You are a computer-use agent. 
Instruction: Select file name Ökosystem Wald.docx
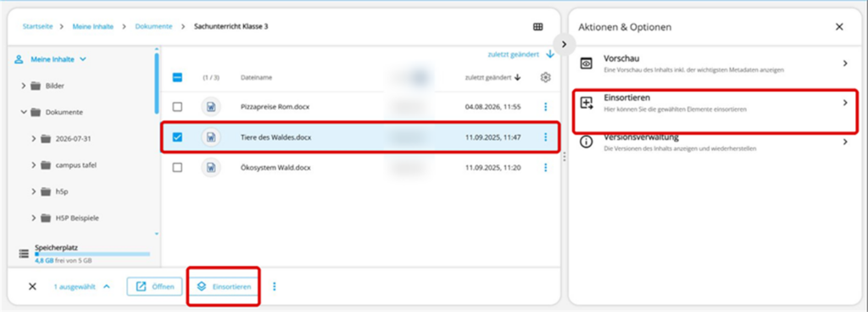(275, 168)
